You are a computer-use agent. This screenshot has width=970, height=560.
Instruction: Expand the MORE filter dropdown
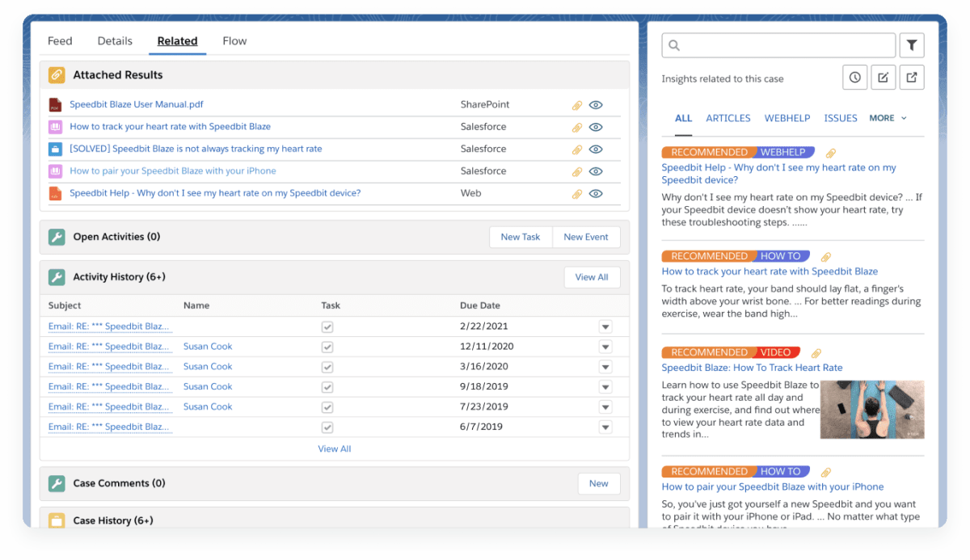point(887,117)
